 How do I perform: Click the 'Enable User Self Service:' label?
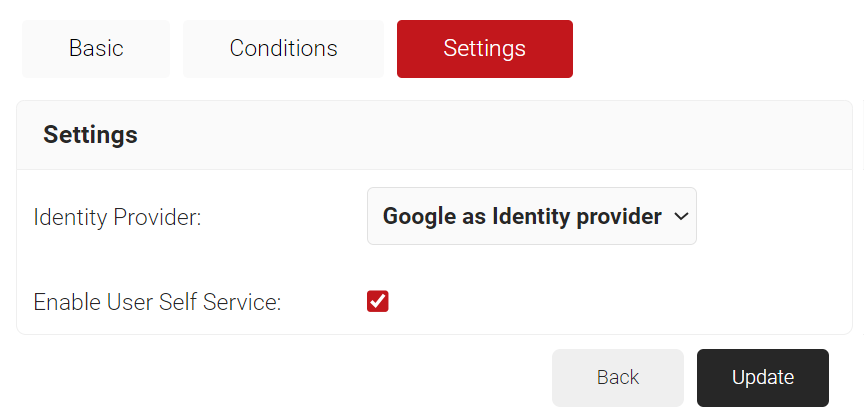pyautogui.click(x=157, y=302)
